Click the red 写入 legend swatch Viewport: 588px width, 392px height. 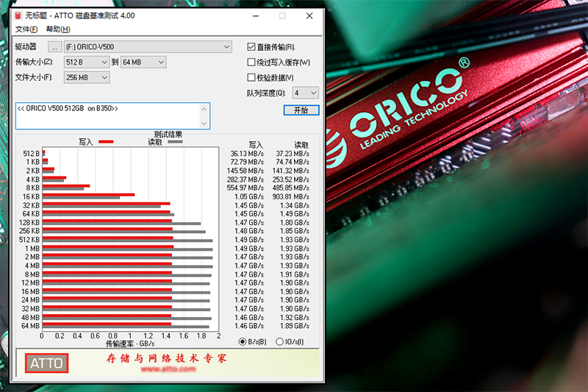(106, 142)
